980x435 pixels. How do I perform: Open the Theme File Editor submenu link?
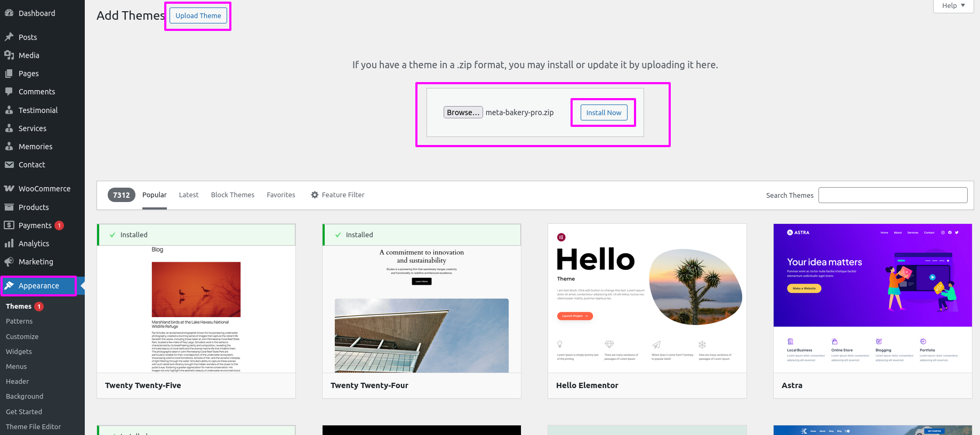click(x=34, y=426)
